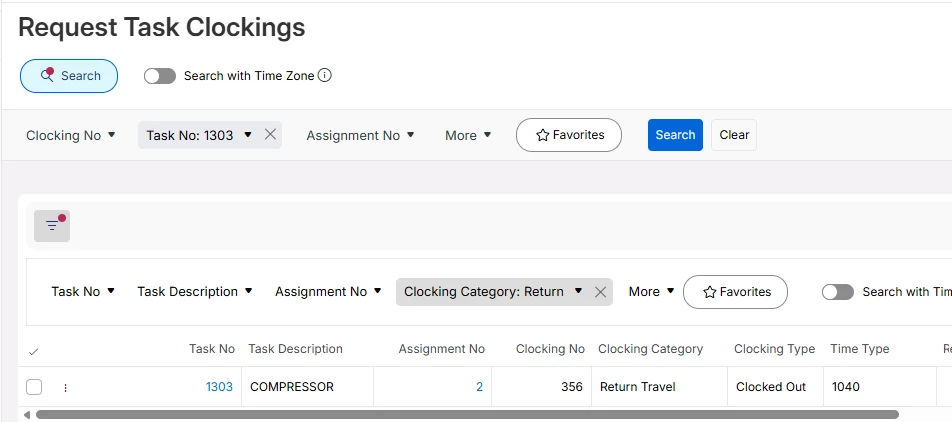Open task number 1303 link
The width and height of the screenshot is (952, 422).
tap(219, 387)
